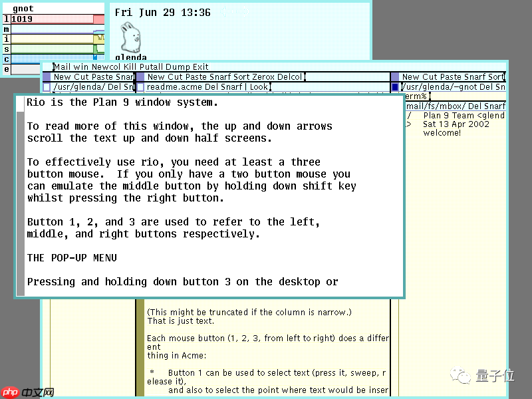Screen dimensions: 532x399
Task: Click Snarf in the readme.acme tag
Action: click(x=229, y=86)
